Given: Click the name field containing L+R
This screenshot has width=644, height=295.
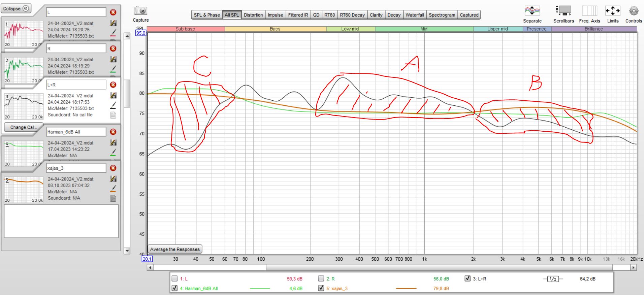Looking at the screenshot, I should (x=76, y=85).
